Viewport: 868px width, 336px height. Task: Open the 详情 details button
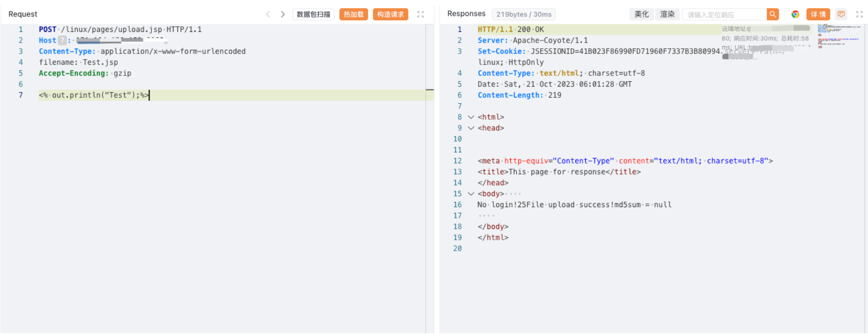point(818,15)
